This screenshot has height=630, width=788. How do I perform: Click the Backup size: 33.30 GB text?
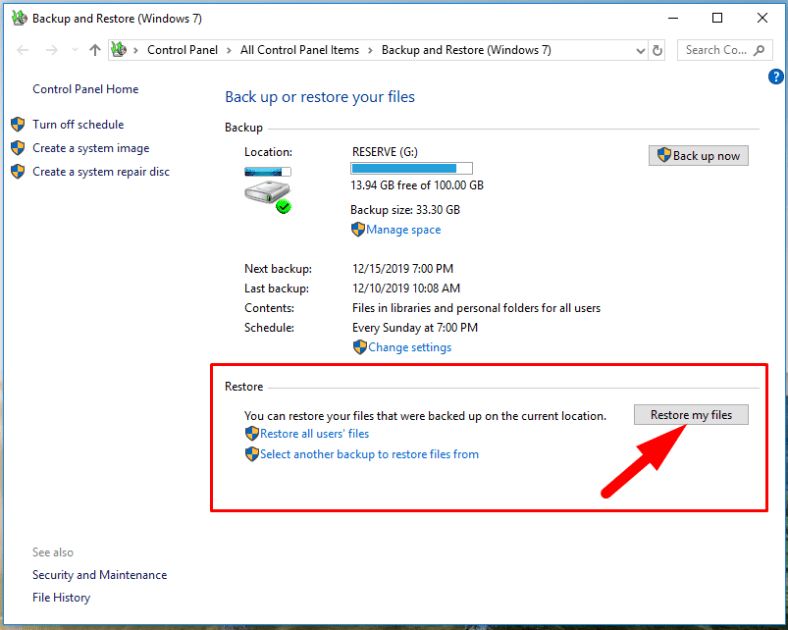[x=405, y=210]
